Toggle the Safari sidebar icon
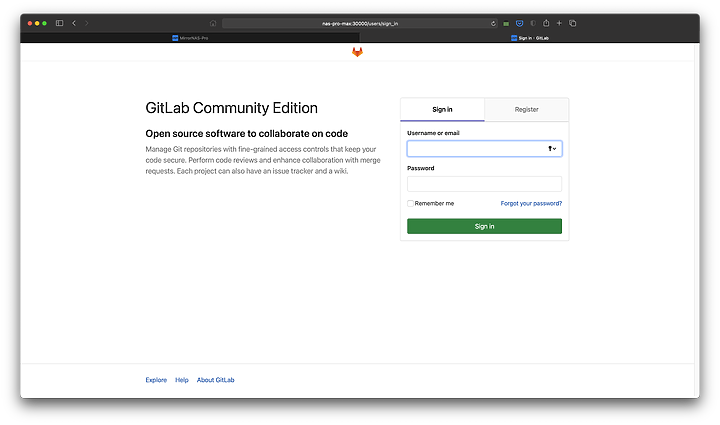 coord(59,23)
